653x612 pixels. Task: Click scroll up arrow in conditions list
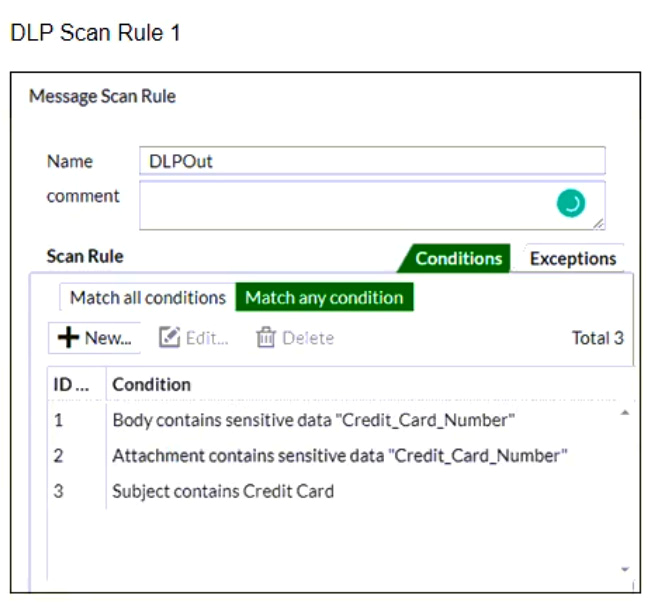point(625,412)
